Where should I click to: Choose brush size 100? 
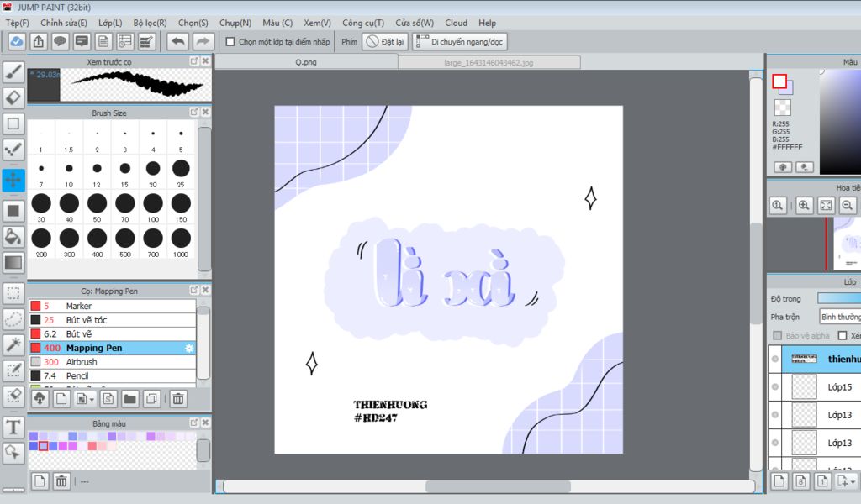(x=153, y=207)
